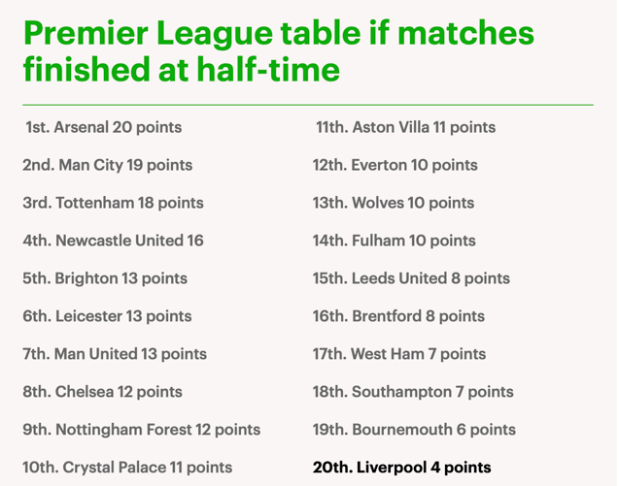Click the 4th. Newcastle United 16 entry
Viewport: 619px width, 486px height.
(113, 241)
